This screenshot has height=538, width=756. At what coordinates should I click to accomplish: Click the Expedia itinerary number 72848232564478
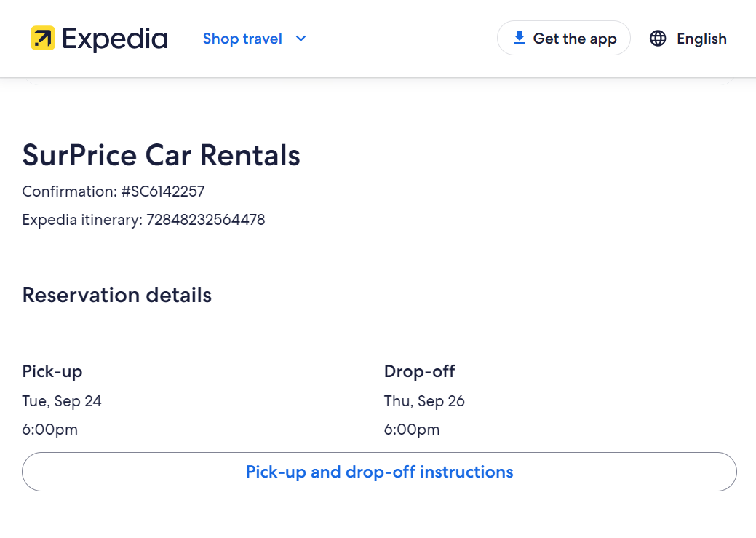coord(206,220)
